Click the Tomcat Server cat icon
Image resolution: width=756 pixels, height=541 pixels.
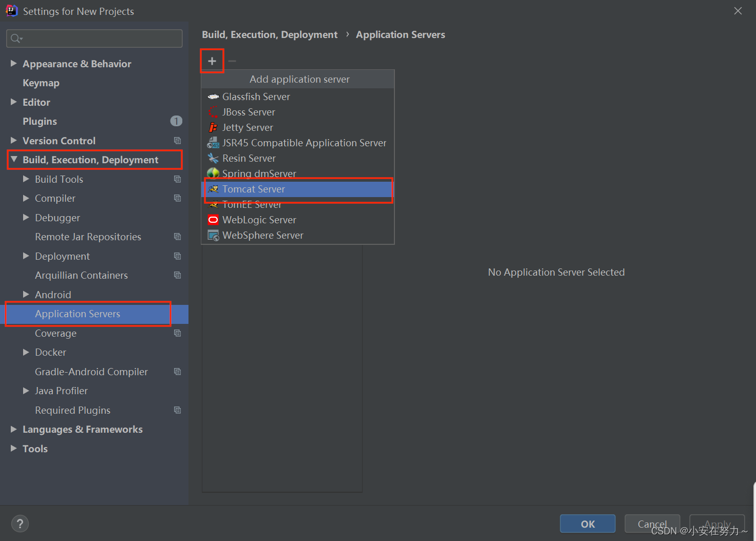click(x=214, y=189)
